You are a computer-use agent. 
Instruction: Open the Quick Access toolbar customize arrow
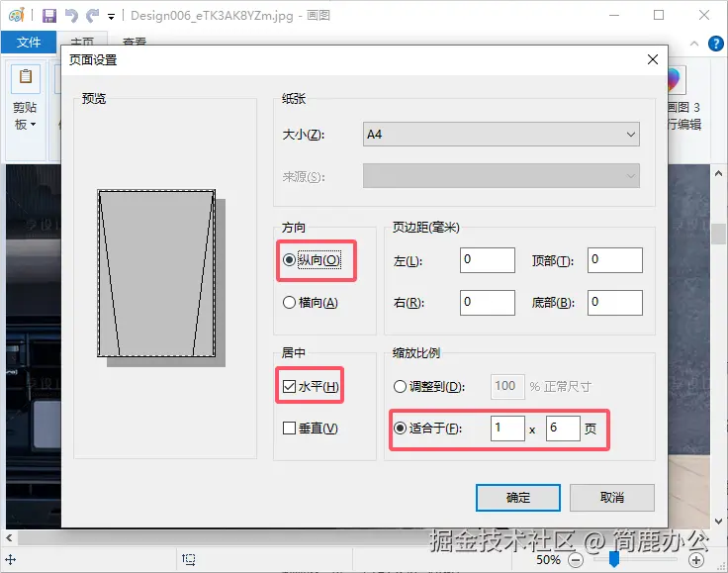(111, 17)
